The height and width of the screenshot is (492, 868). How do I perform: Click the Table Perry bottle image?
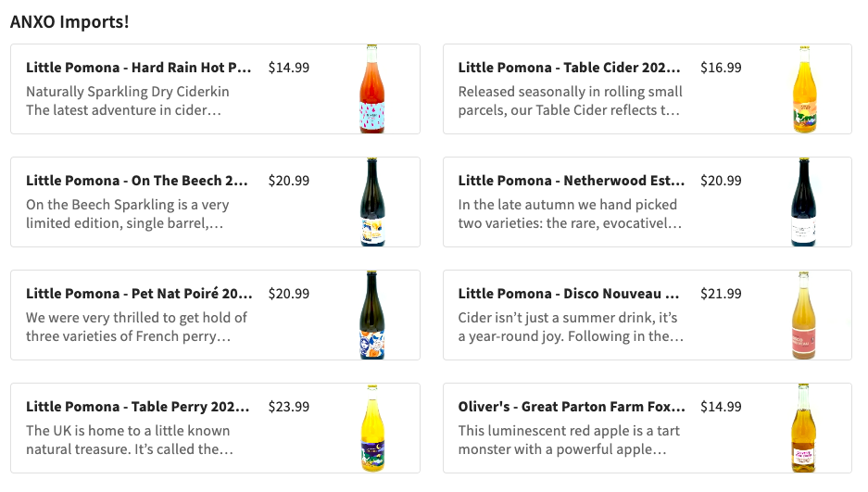click(x=371, y=428)
